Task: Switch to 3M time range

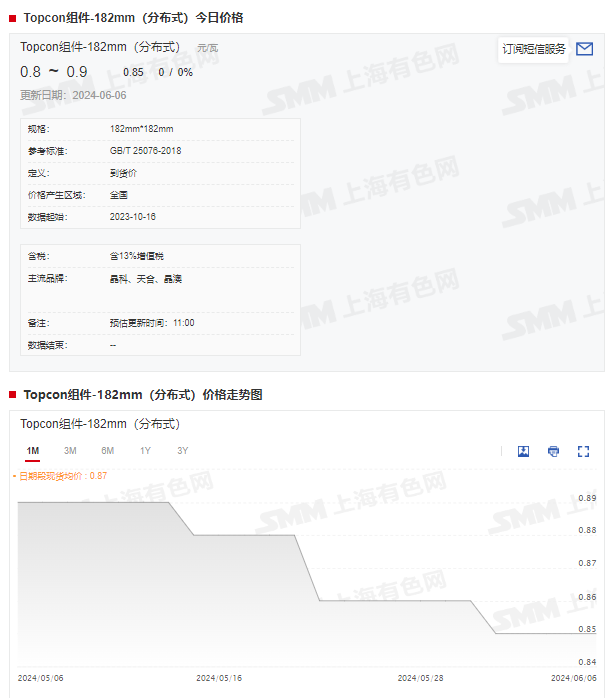Action: tap(70, 451)
